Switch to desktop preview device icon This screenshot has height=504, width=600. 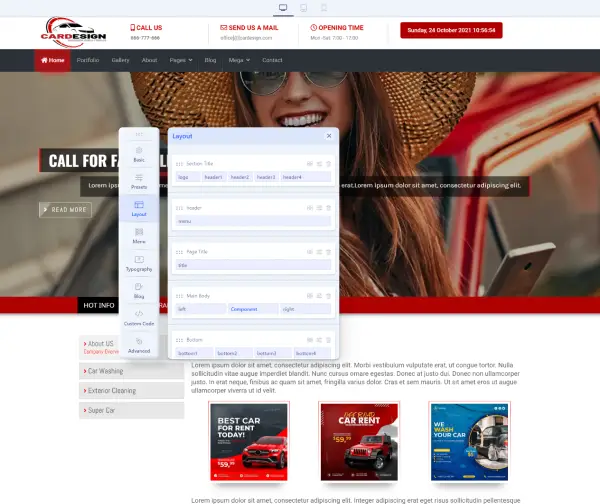pyautogui.click(x=283, y=8)
